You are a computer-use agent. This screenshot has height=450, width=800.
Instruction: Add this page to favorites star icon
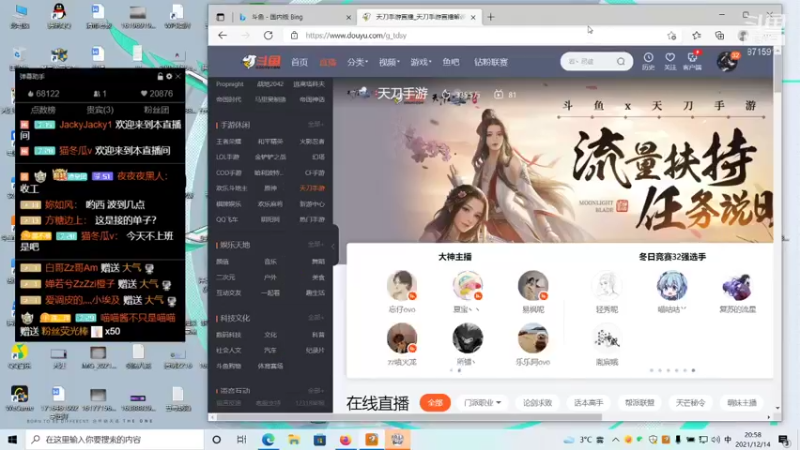click(671, 35)
